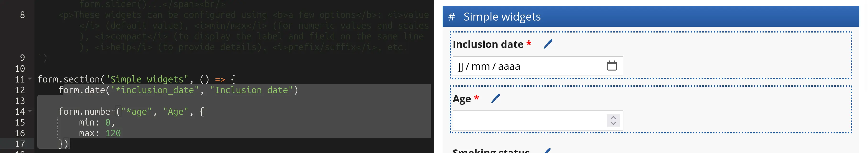Select the day 'jj' part of date field
The image size is (868, 153).
tap(461, 66)
